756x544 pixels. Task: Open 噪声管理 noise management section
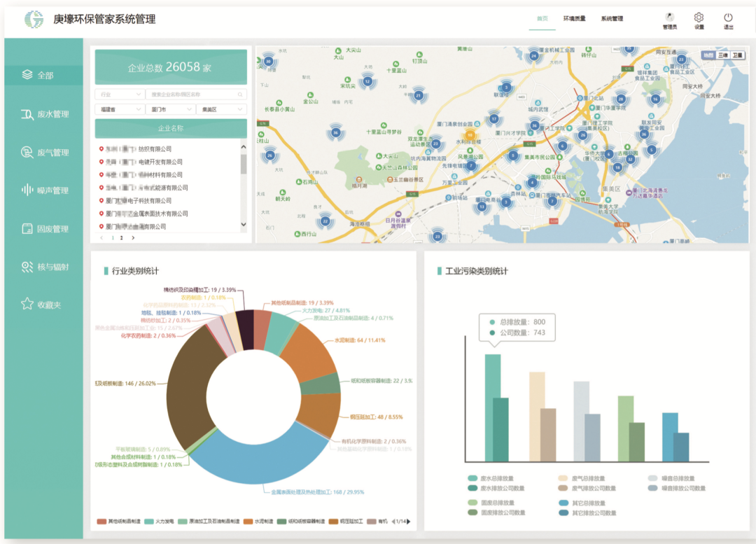(x=45, y=190)
